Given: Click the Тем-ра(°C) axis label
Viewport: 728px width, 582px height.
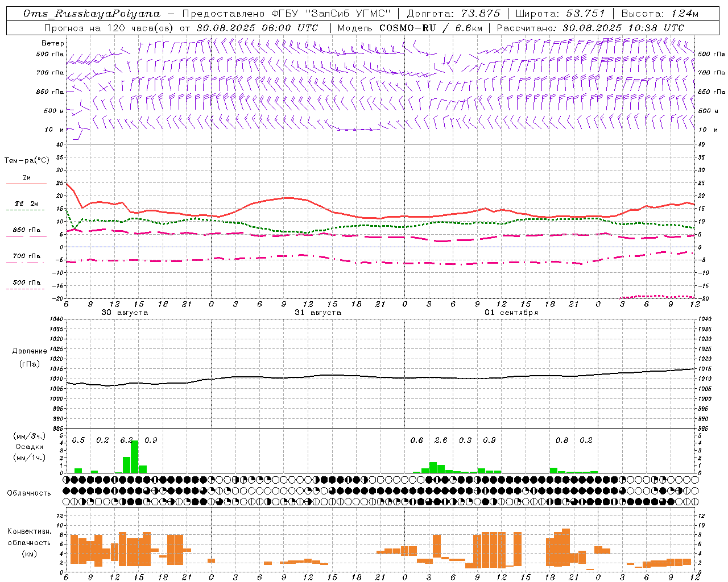Looking at the screenshot, I should click(x=26, y=161).
